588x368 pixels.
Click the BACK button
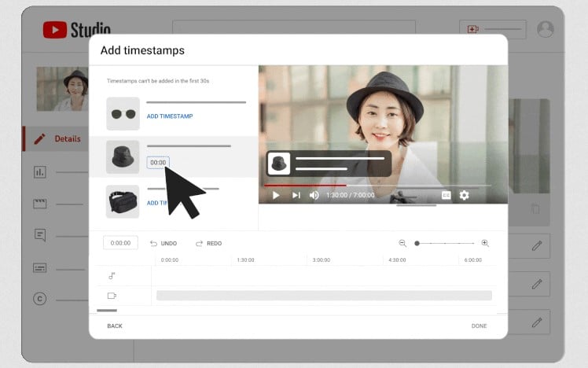click(x=115, y=326)
